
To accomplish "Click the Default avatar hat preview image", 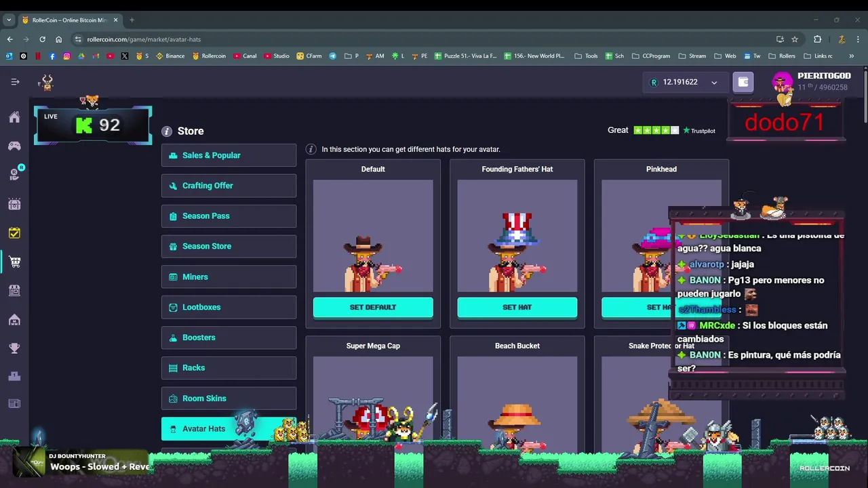I will tap(373, 236).
